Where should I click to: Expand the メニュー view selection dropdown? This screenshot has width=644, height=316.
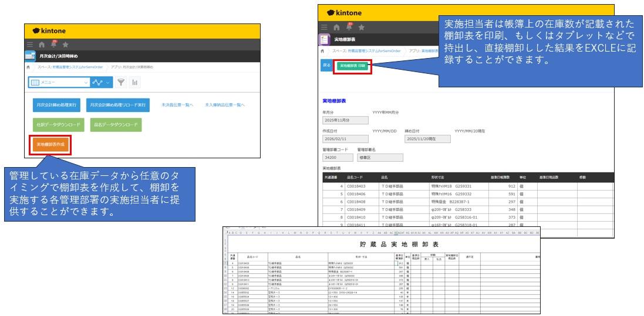[x=59, y=82]
